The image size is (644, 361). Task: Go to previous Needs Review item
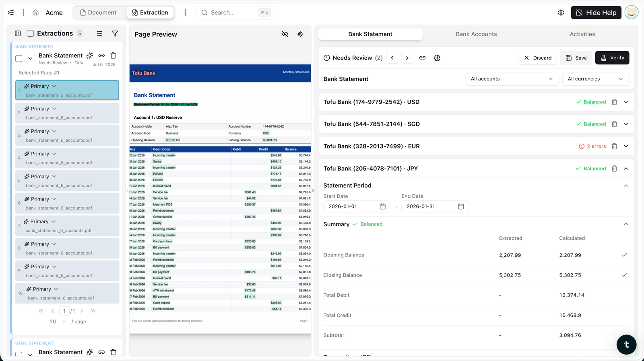click(392, 58)
